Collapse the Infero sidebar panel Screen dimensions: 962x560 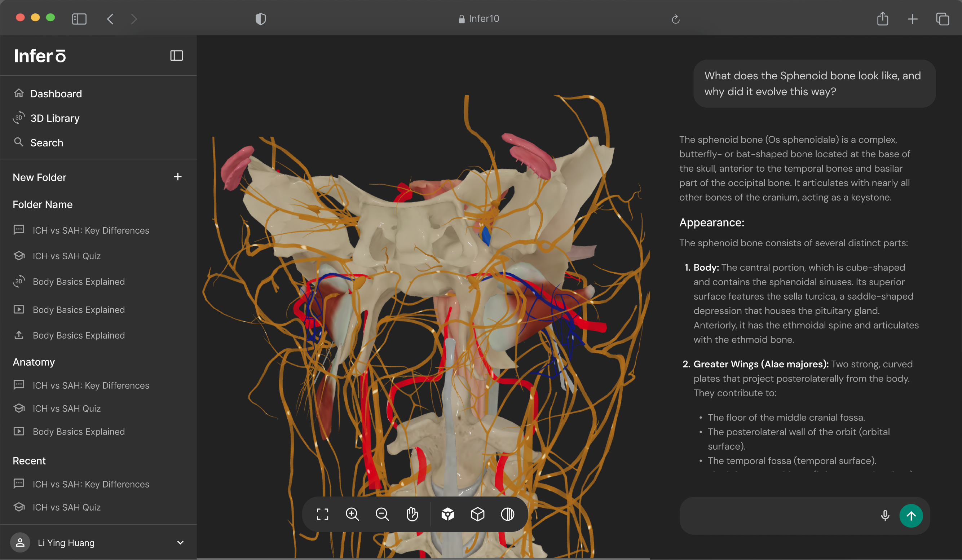pos(176,56)
